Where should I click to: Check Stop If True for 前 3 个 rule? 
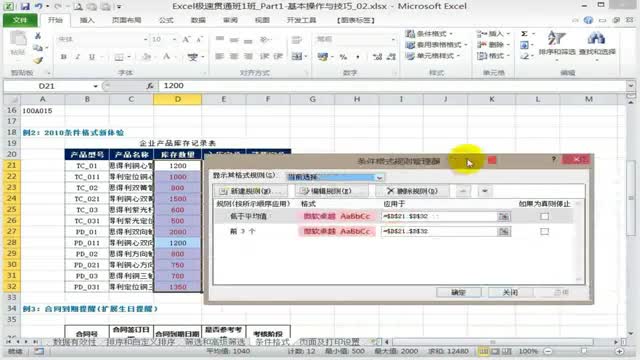click(544, 231)
